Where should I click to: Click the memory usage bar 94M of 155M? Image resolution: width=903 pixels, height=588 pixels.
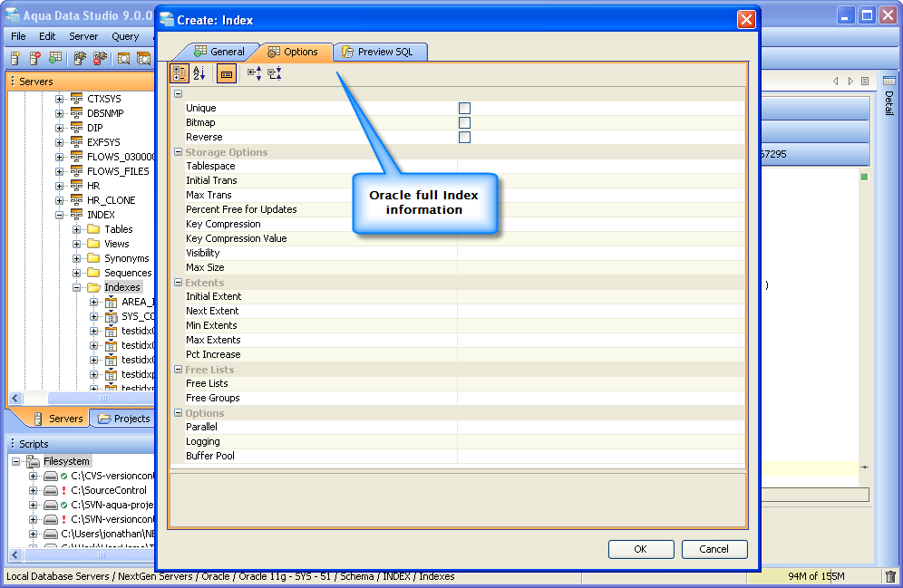(x=816, y=576)
